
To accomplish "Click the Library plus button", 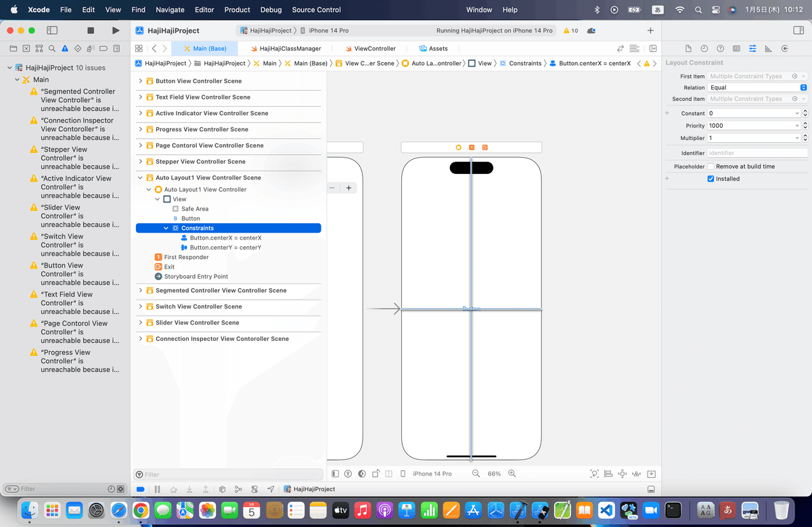I will tap(650, 30).
